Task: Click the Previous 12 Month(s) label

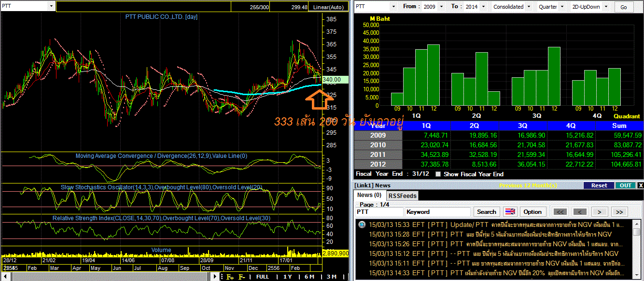Action: pos(528,185)
